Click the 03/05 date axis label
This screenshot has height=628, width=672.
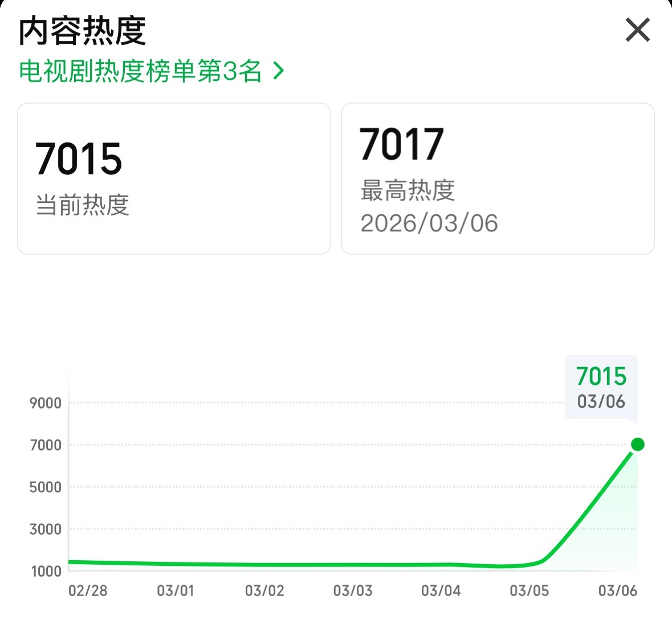[530, 591]
